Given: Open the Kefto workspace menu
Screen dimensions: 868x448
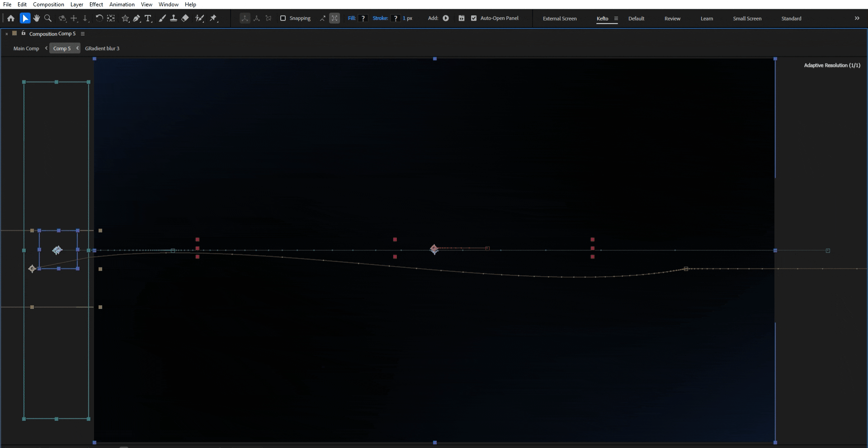Looking at the screenshot, I should [616, 19].
